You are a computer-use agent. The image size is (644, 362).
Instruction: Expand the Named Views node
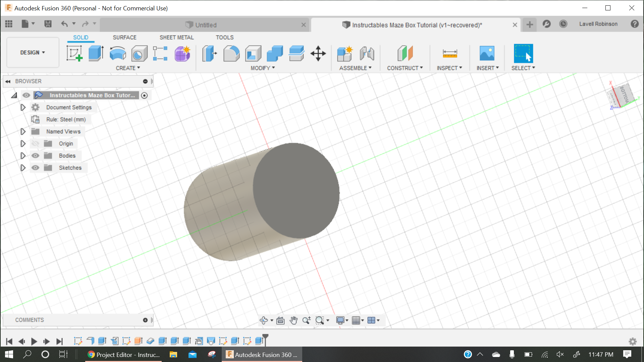pos(23,131)
